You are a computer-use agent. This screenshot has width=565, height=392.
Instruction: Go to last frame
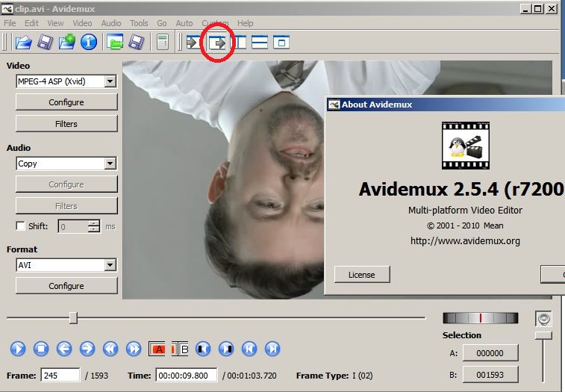[272, 349]
